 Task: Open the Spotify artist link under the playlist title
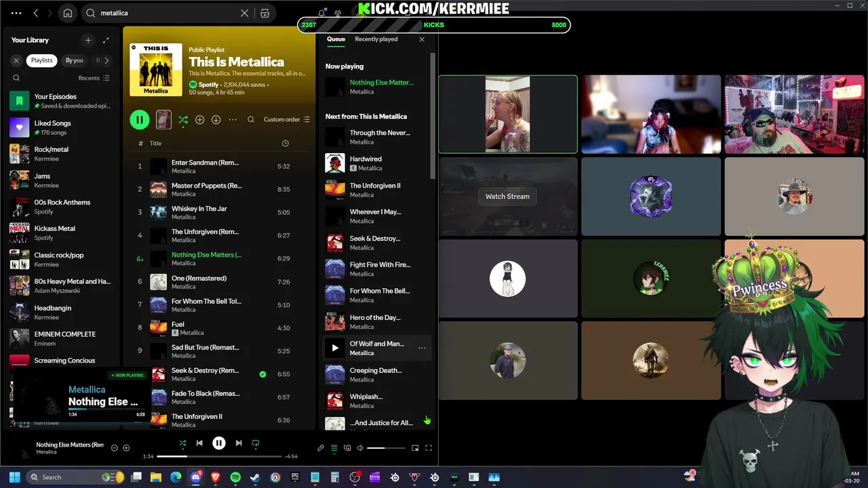coord(208,85)
